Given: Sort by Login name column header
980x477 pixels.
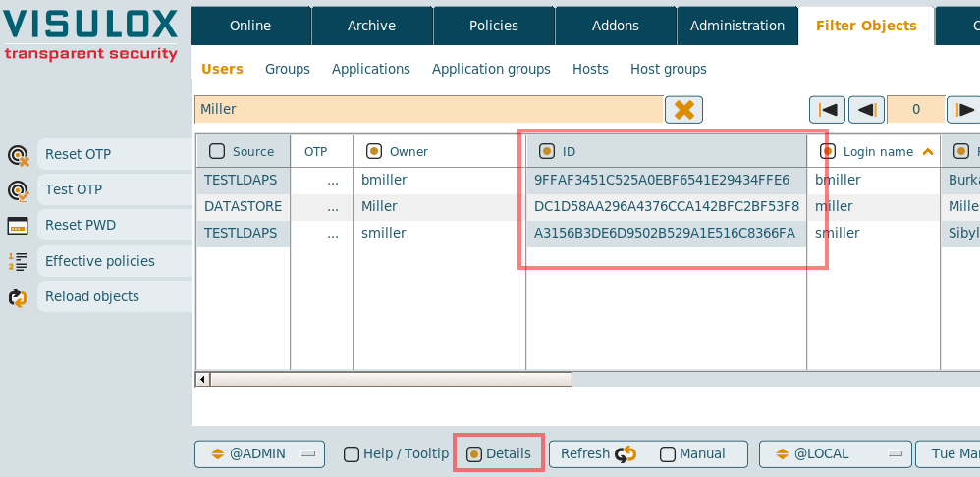Looking at the screenshot, I should pos(878,152).
